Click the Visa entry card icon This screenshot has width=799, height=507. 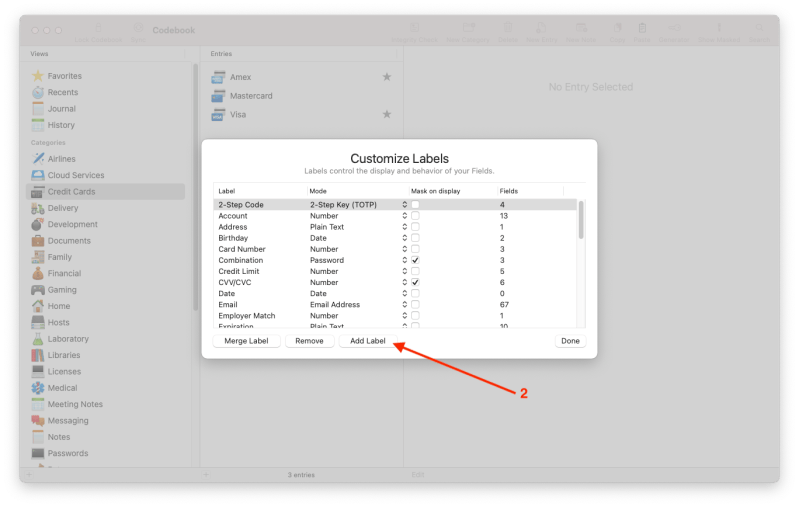coord(218,115)
